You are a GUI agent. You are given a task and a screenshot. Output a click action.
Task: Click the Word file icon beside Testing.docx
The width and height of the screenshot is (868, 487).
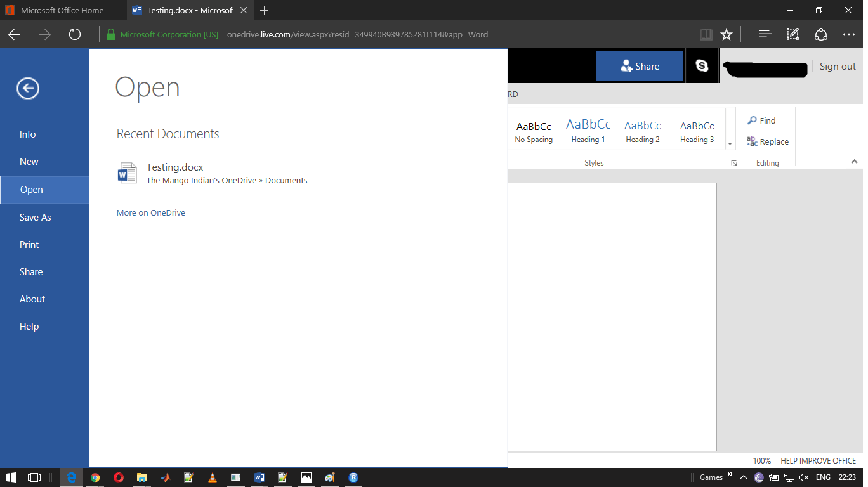coord(128,173)
